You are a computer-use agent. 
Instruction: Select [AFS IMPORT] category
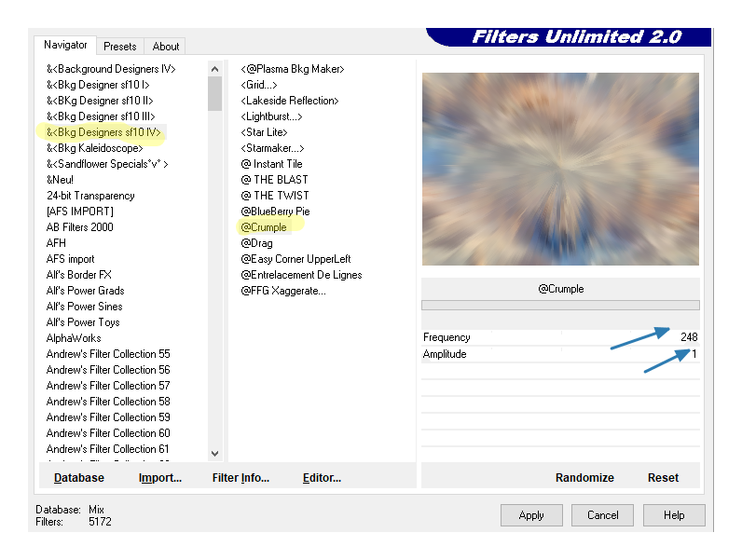click(80, 212)
